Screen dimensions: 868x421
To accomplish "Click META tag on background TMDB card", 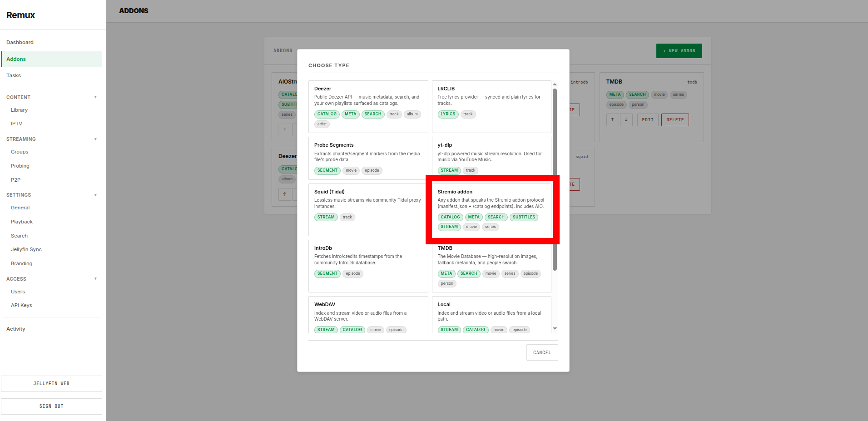I will 615,94.
